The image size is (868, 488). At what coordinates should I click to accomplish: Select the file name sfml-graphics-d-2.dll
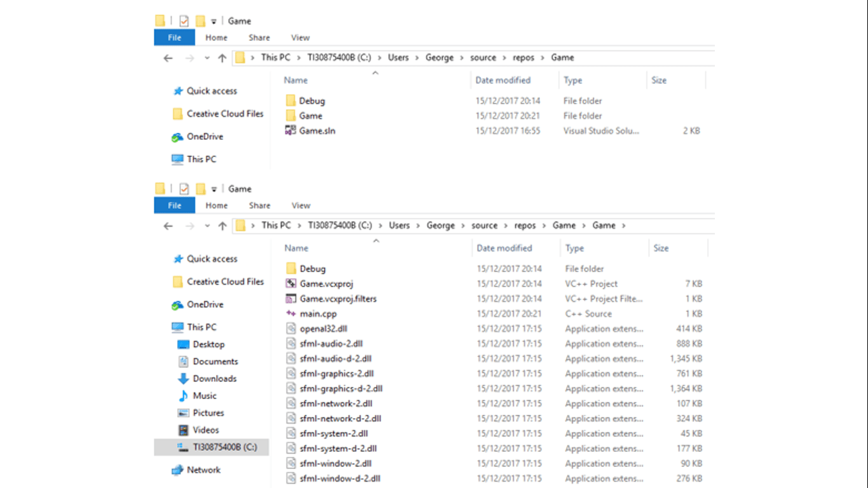point(341,389)
